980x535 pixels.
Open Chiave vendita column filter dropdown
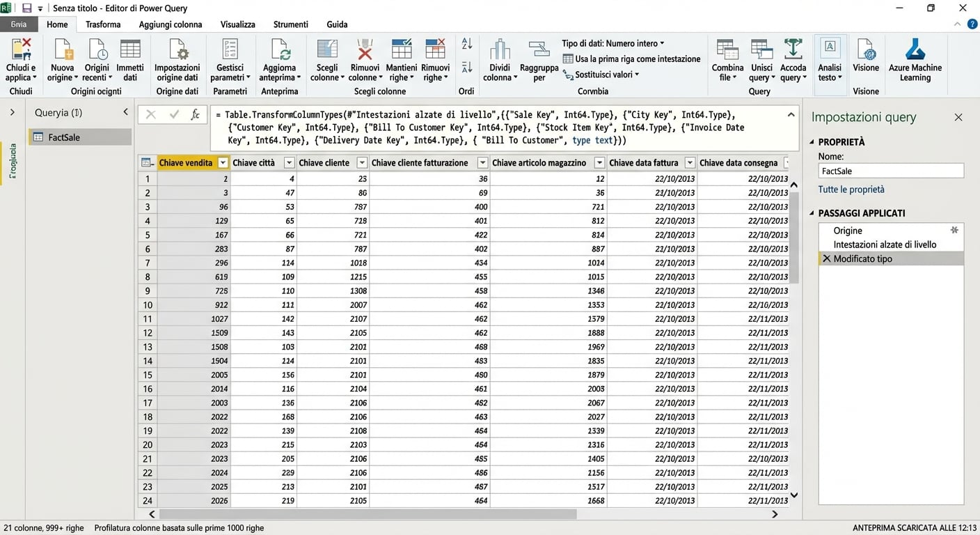point(223,163)
